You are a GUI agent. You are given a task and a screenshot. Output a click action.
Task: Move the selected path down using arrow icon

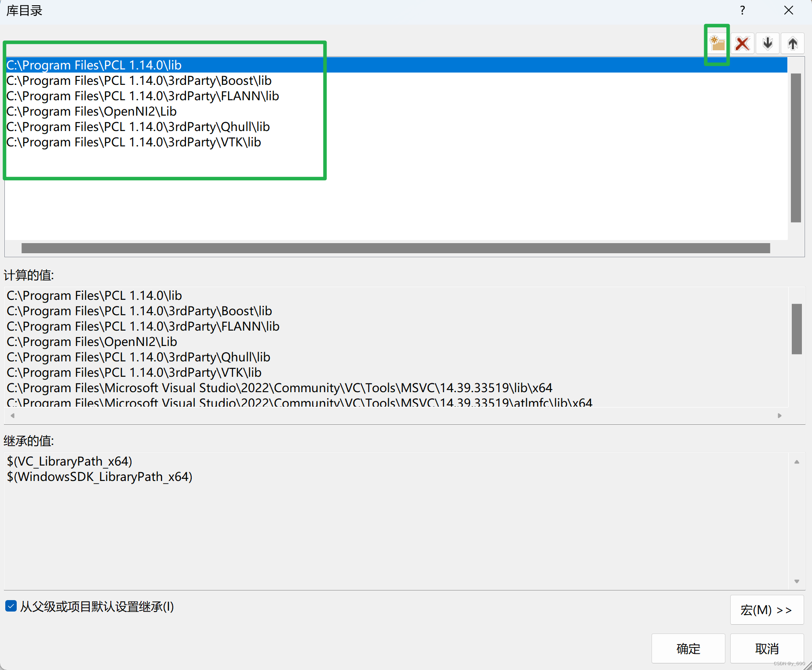click(767, 43)
